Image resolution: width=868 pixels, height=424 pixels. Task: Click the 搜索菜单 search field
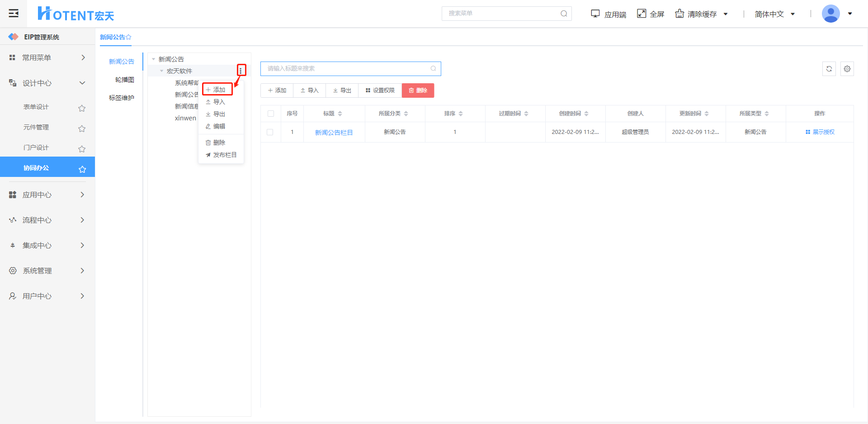[502, 14]
